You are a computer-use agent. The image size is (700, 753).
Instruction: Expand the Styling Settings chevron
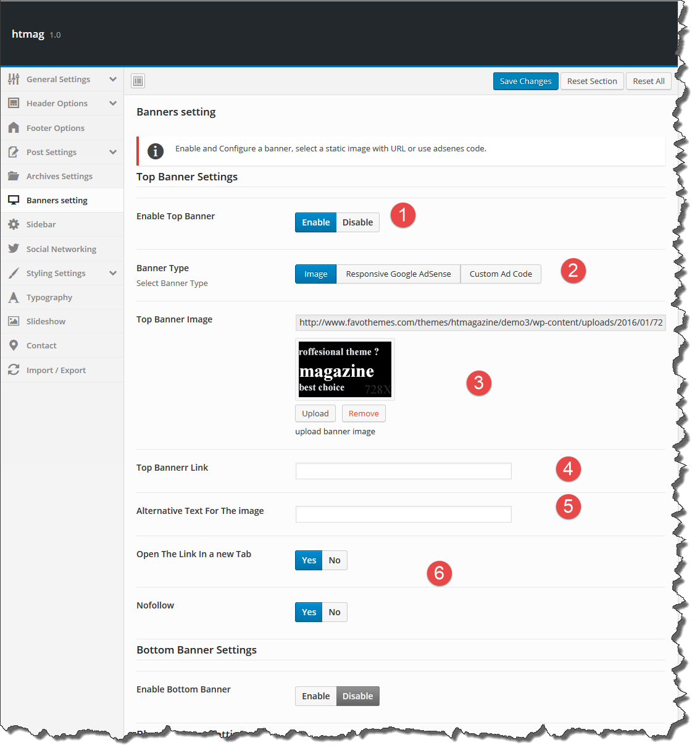pos(113,273)
